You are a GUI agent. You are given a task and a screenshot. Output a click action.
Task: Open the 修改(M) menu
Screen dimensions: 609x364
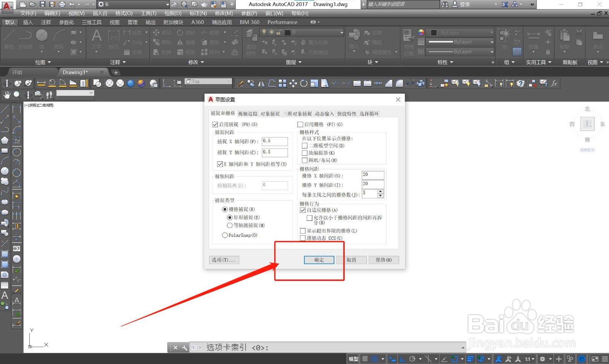click(x=224, y=13)
